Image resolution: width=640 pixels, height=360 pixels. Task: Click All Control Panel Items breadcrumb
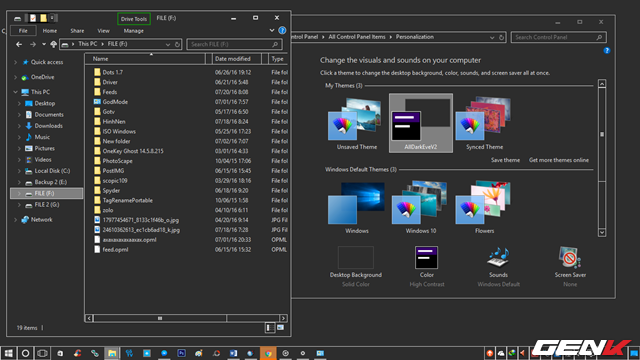(357, 37)
